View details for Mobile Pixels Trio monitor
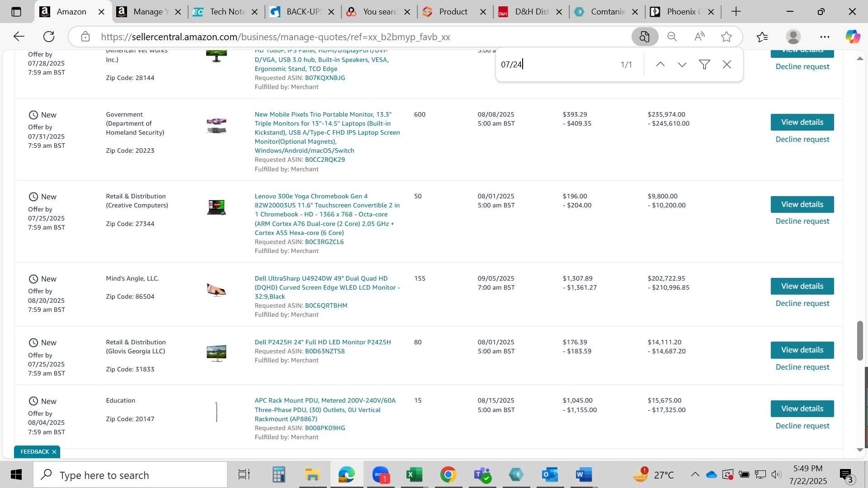868x488 pixels. coord(802,122)
